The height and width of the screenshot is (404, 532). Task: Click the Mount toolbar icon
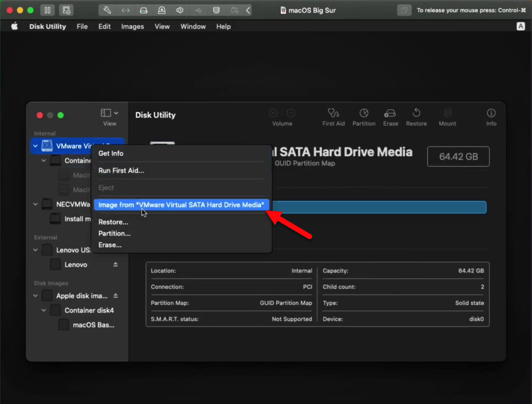coord(447,113)
